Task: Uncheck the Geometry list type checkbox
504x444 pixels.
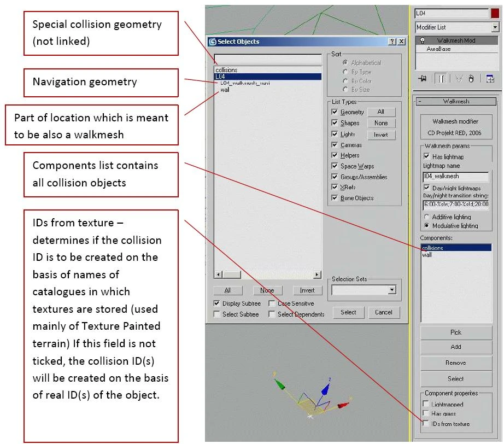Action: pyautogui.click(x=335, y=112)
